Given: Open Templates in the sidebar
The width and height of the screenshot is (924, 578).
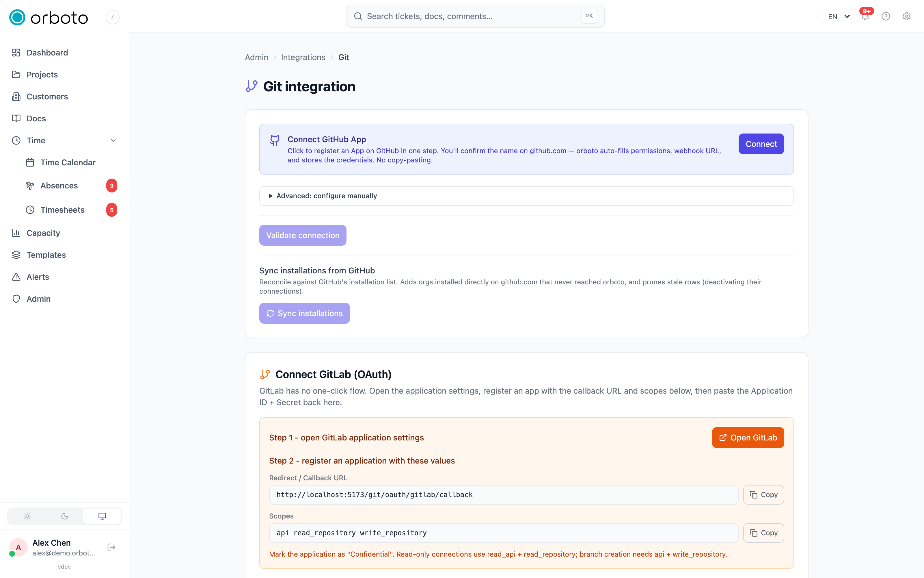Looking at the screenshot, I should (64, 255).
